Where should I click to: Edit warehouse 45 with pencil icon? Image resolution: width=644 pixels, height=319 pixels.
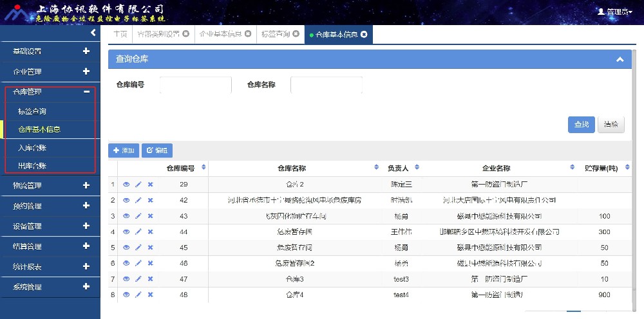point(138,247)
